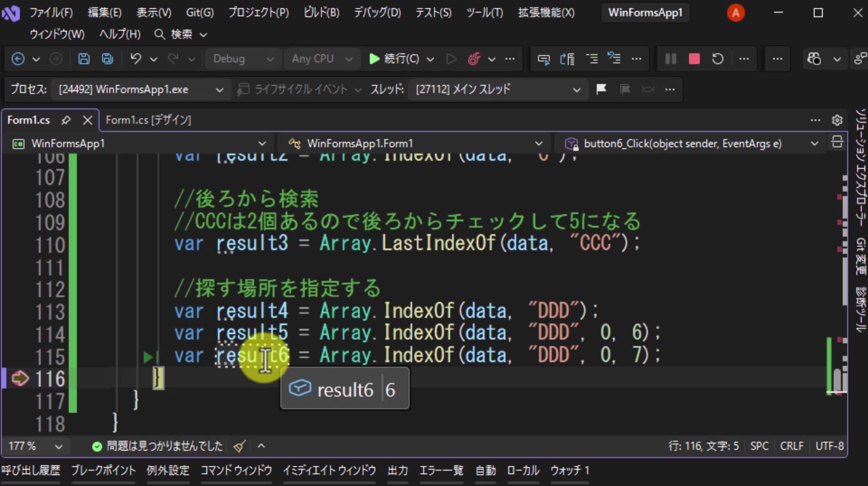Open the 177 % zoom level dropdown
This screenshot has width=868, height=486.
click(35, 446)
